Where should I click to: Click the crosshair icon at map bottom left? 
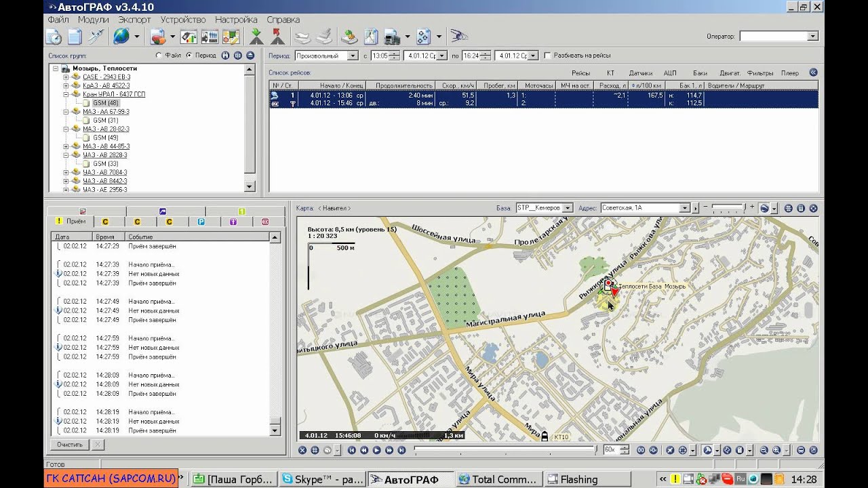(315, 450)
